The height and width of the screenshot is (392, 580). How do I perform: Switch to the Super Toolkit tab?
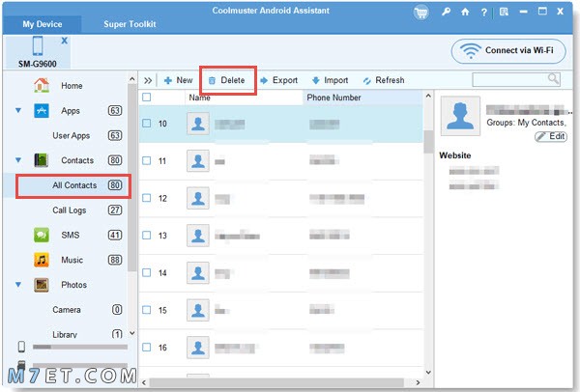pos(130,24)
